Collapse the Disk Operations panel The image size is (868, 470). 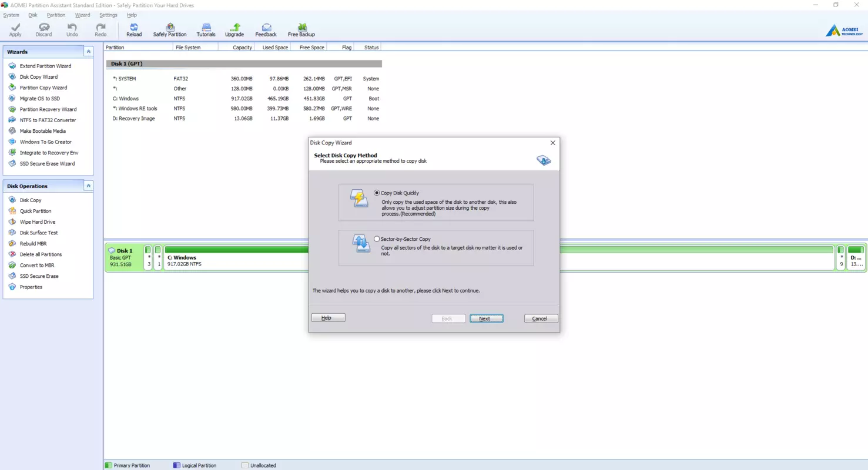[88, 186]
